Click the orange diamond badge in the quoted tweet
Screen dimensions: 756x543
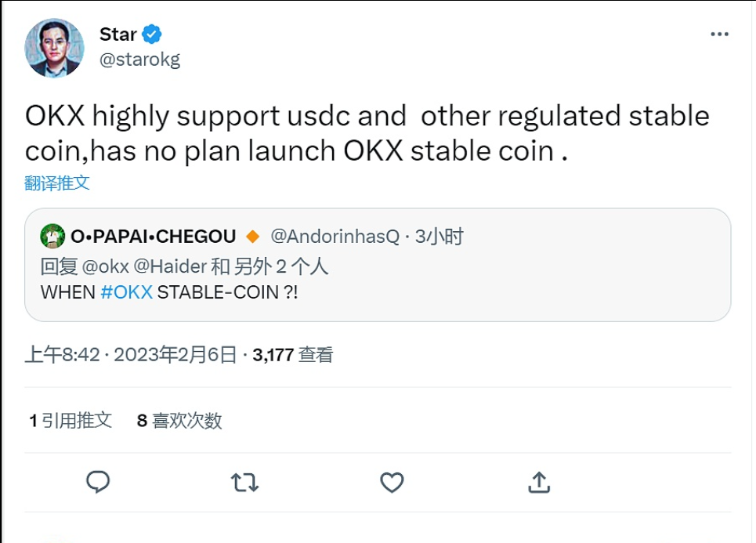click(x=252, y=236)
